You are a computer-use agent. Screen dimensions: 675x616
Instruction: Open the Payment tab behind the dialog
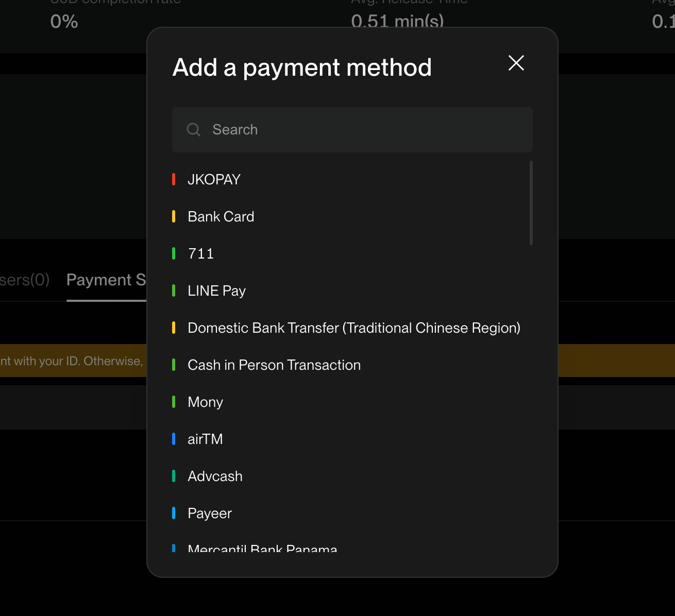(x=106, y=280)
